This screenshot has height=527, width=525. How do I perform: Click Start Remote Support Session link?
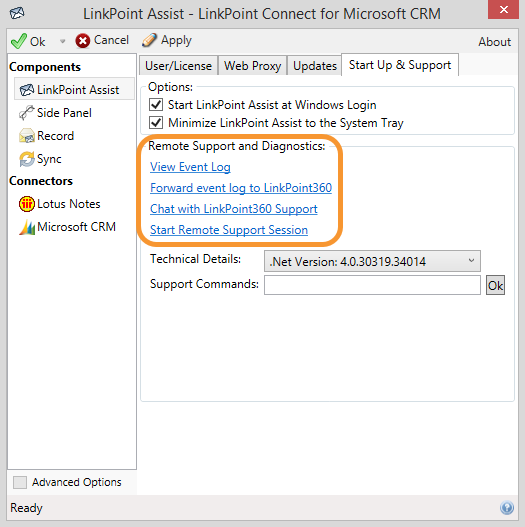click(x=229, y=230)
